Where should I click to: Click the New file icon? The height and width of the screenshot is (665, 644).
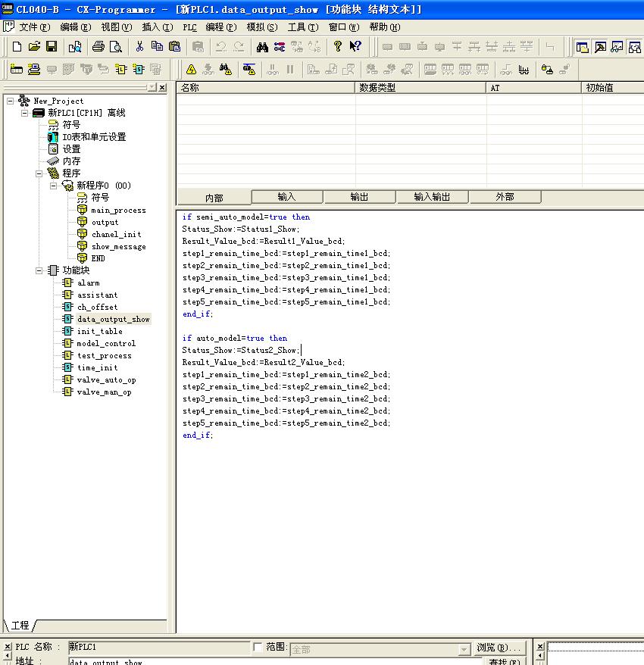17,47
